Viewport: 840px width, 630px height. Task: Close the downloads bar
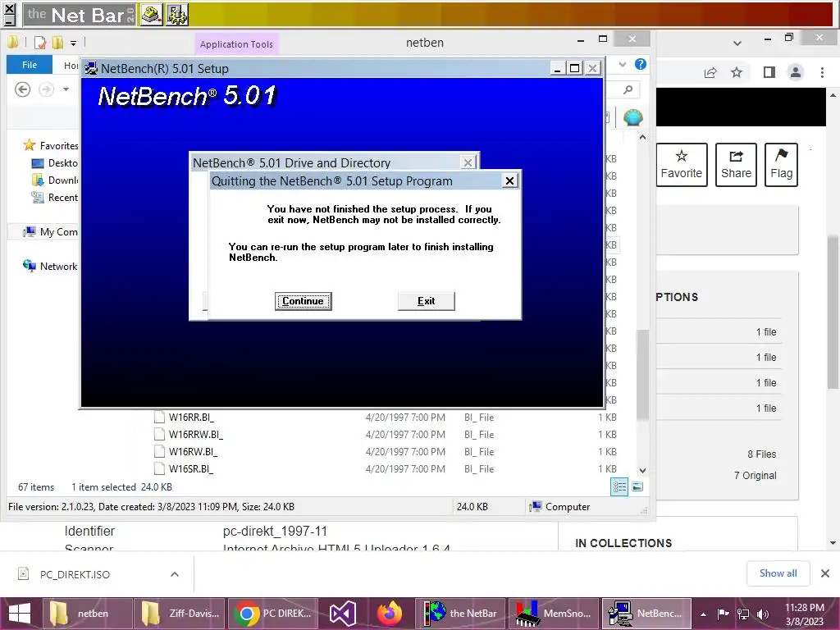825,573
